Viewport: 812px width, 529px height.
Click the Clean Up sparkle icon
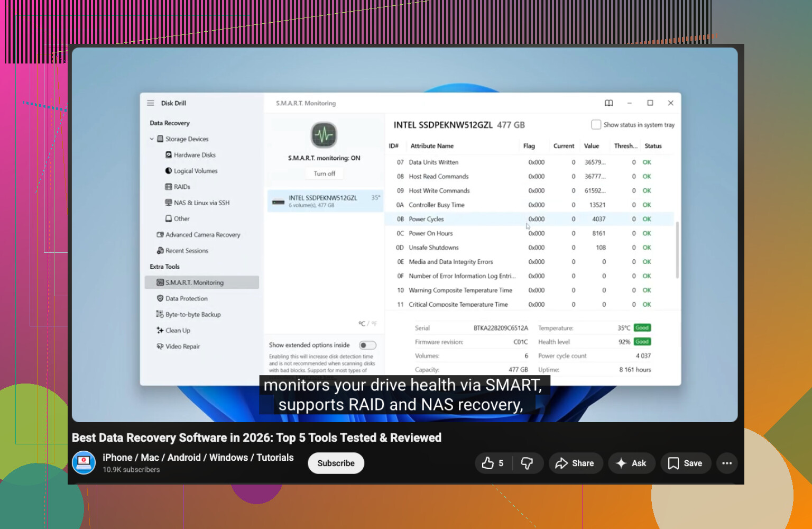[x=160, y=330]
